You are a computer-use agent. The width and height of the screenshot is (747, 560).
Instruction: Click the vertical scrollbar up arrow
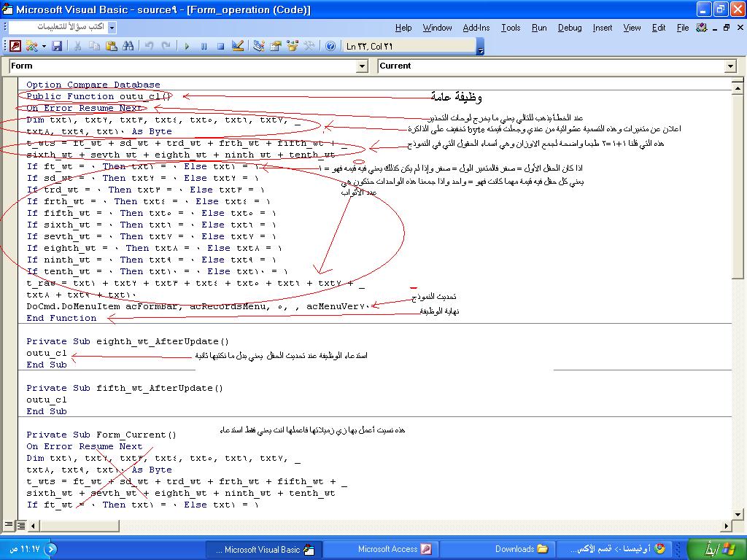coord(738,88)
